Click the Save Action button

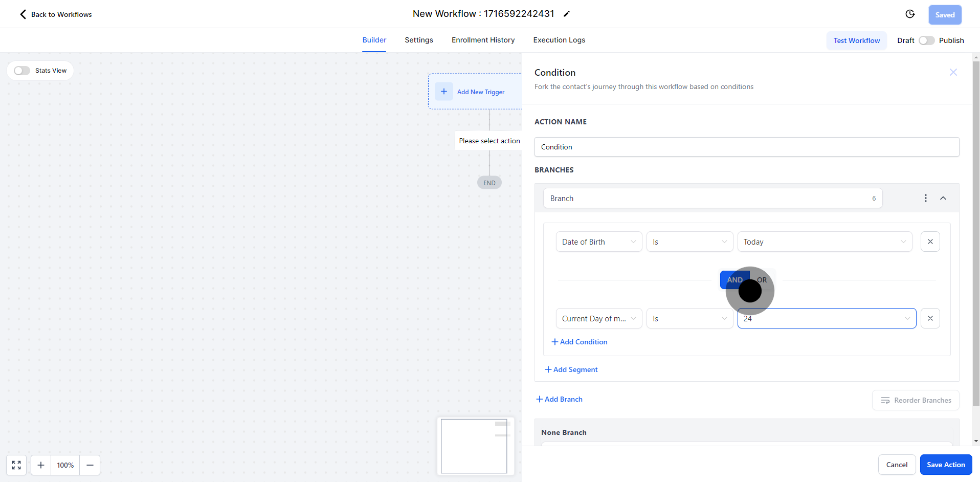945,465
